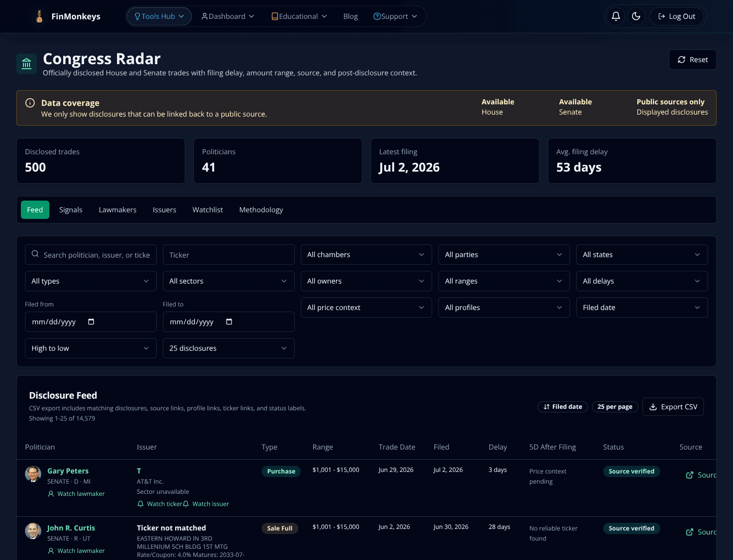Click the search magnifier icon

tap(35, 254)
